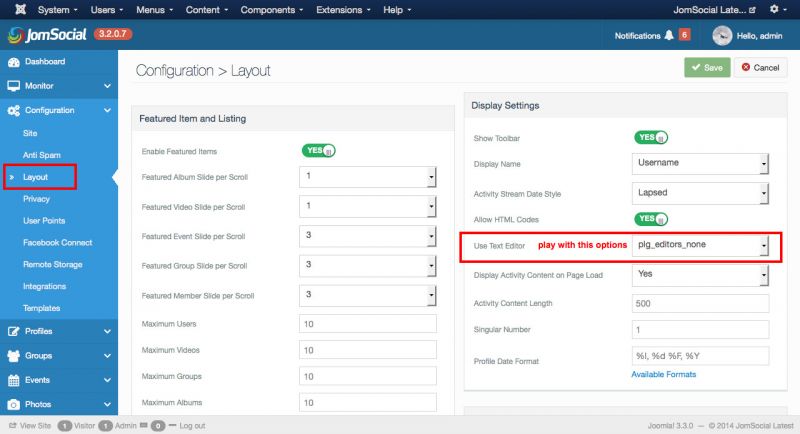Open the Extensions menu
This screenshot has height=434, width=800.
pyautogui.click(x=343, y=10)
